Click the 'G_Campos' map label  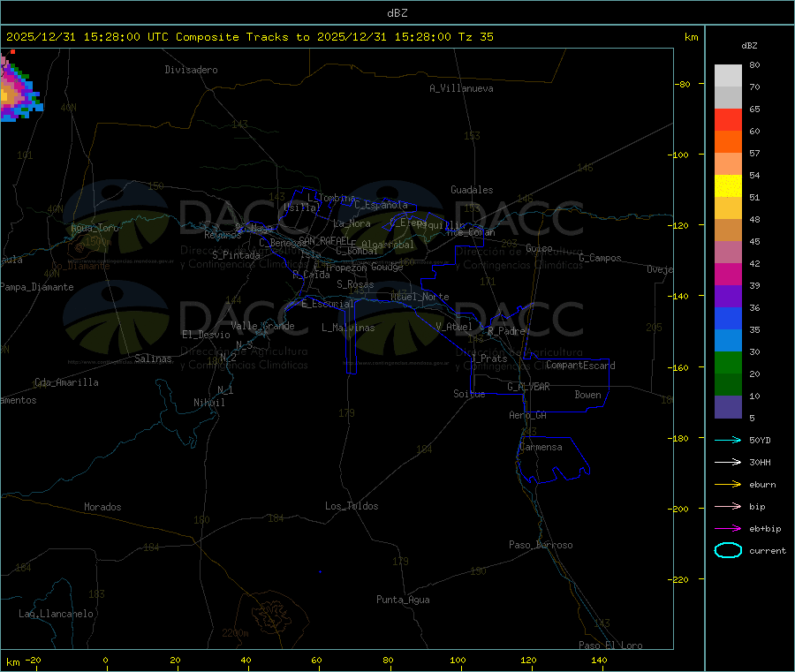pyautogui.click(x=600, y=258)
